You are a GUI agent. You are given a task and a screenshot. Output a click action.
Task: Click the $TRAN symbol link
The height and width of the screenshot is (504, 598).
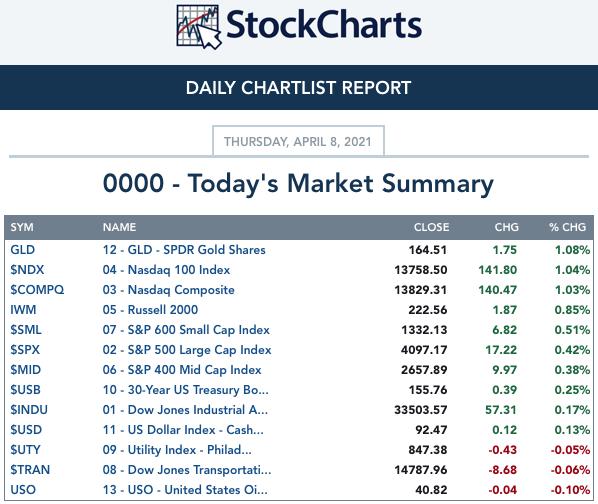30,470
